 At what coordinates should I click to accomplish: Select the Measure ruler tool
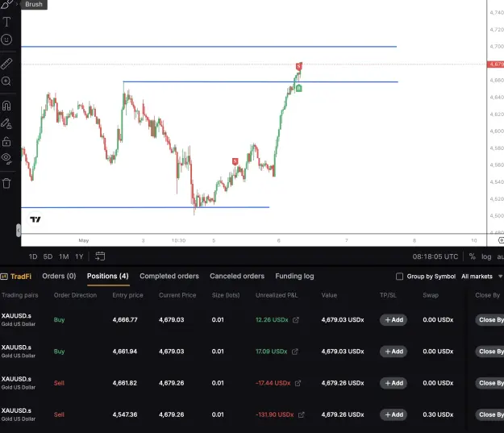pos(6,64)
